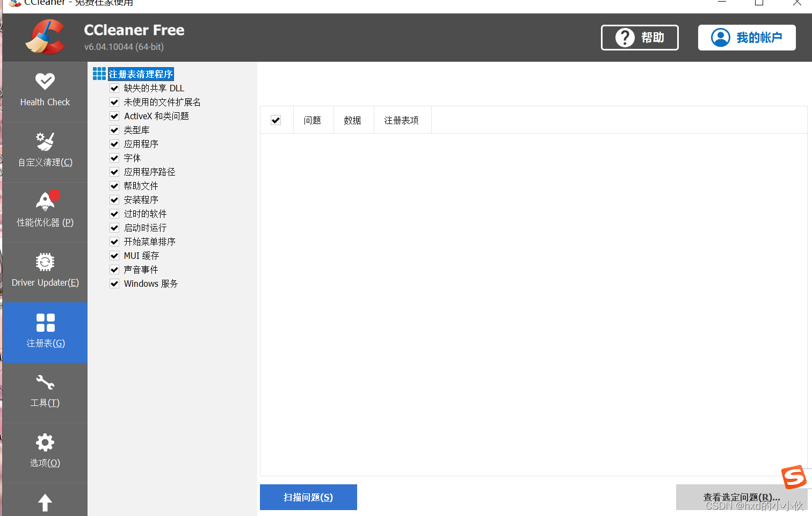
Task: Click the CCleaner Free title text
Action: [x=134, y=30]
